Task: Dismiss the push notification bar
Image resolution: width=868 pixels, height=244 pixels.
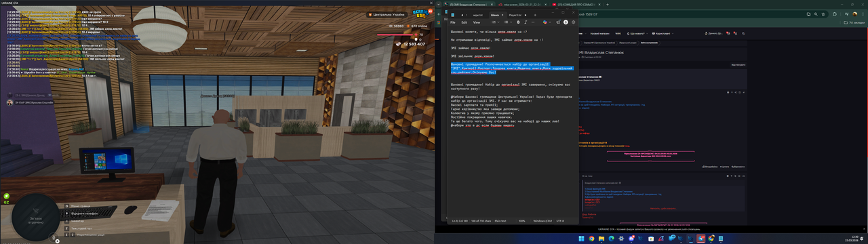Action: [x=864, y=229]
